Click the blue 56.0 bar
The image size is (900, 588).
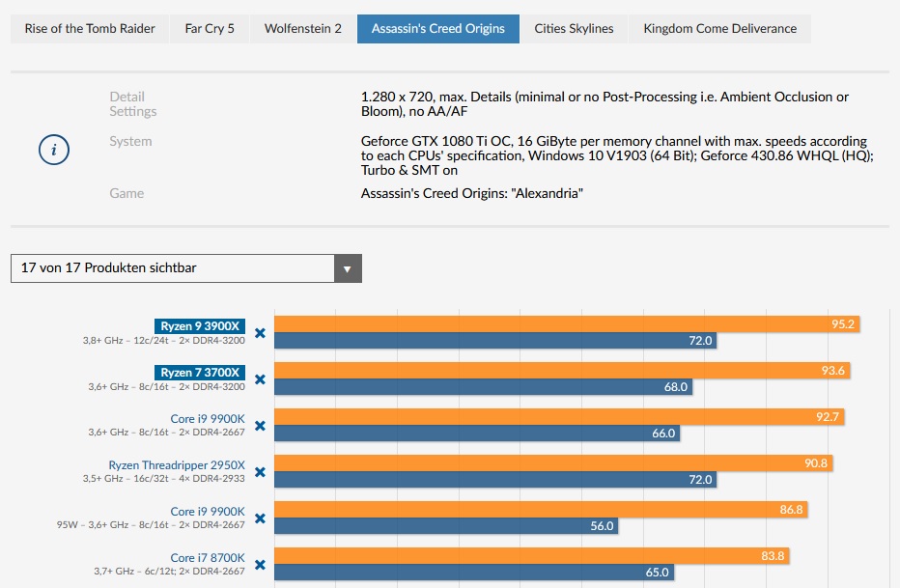pos(446,526)
